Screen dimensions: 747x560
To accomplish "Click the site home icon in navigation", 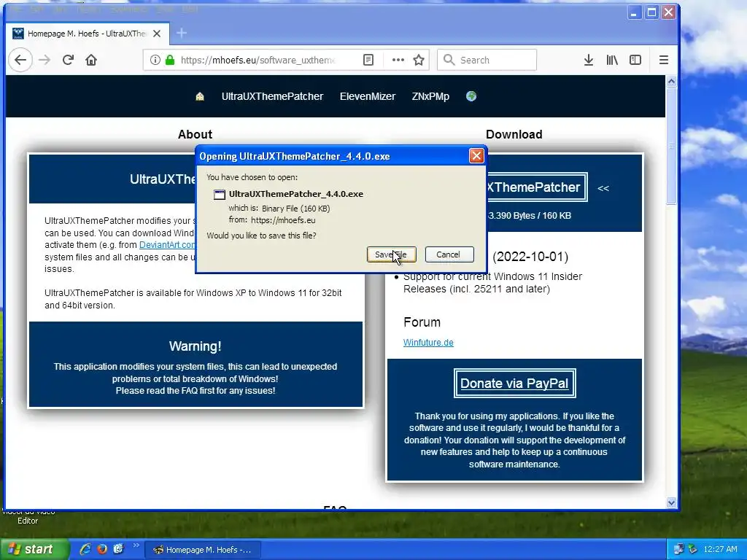I will point(200,97).
